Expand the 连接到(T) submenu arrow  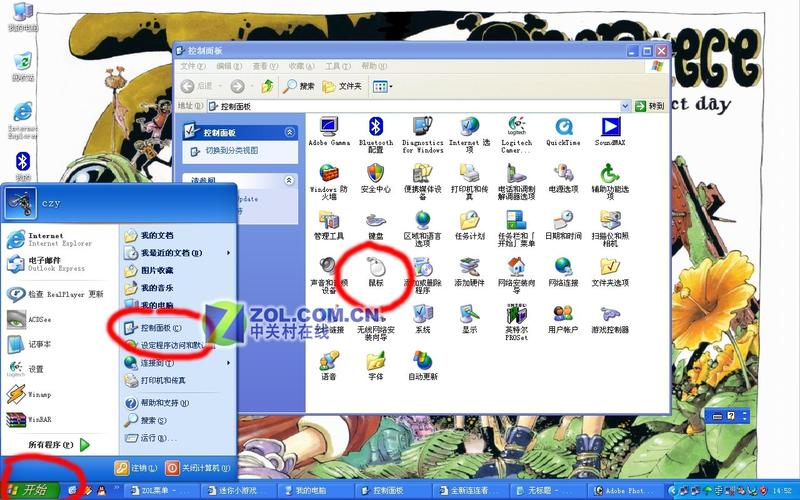tap(229, 363)
